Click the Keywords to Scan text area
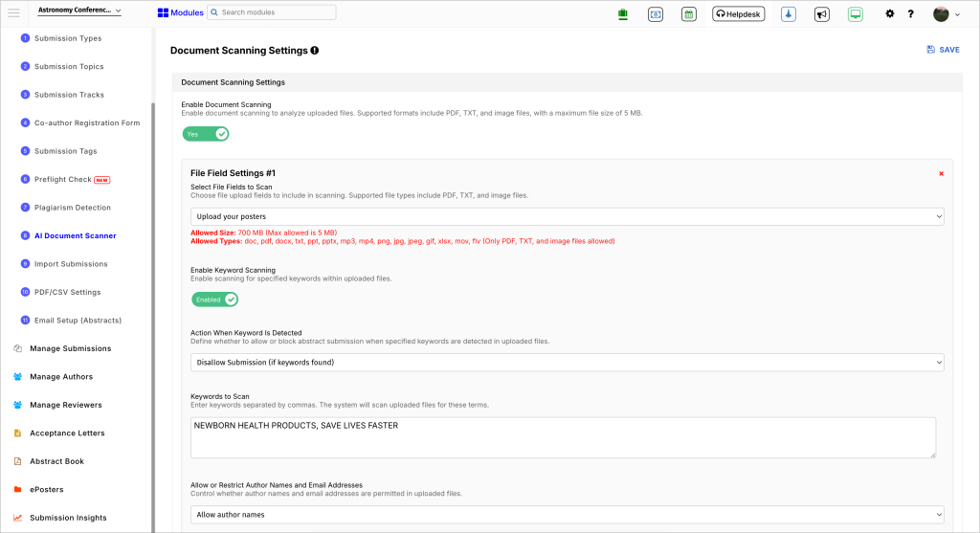This screenshot has height=533, width=980. 563,437
